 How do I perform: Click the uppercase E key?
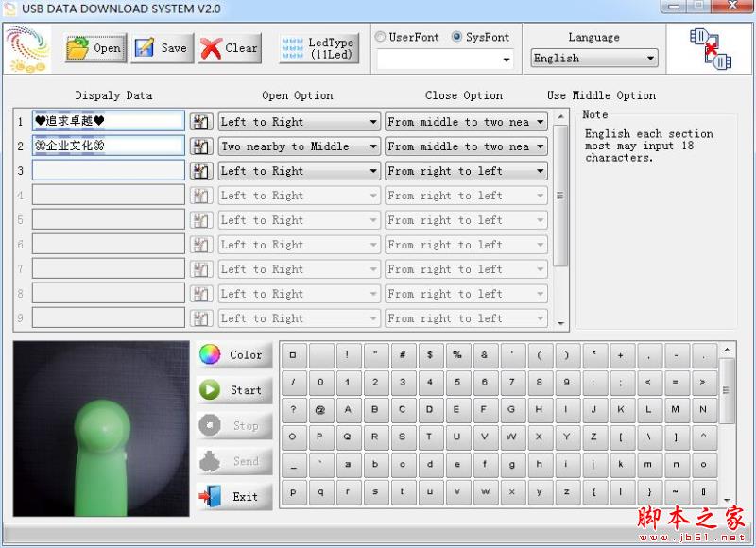pos(457,410)
